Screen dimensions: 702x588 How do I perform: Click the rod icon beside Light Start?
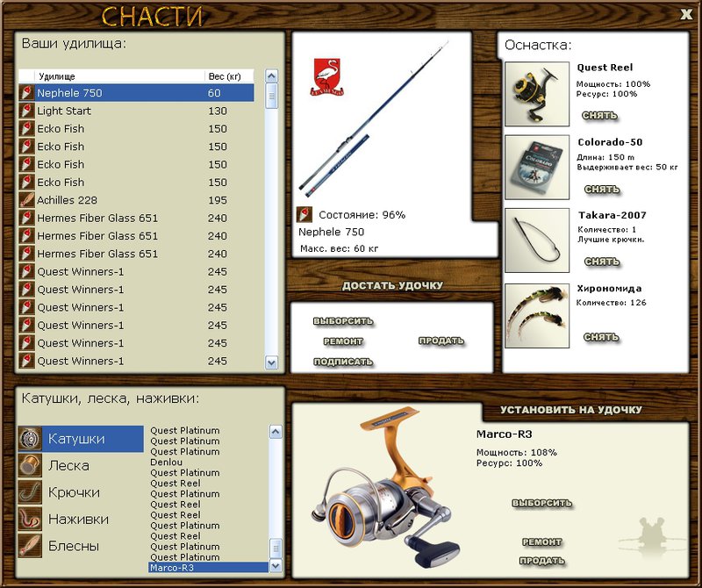click(x=27, y=111)
